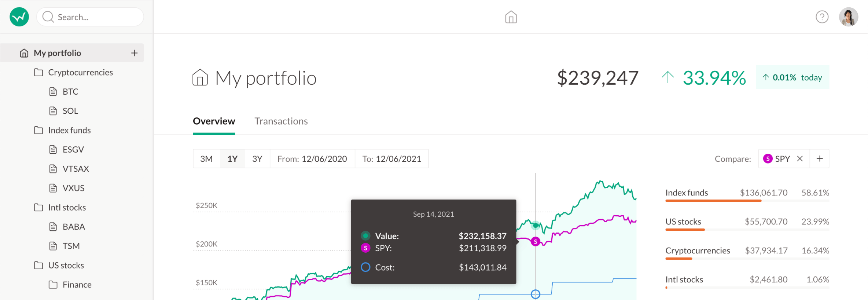Click the plus icon next to My portfolio
868x300 pixels.
[135, 52]
